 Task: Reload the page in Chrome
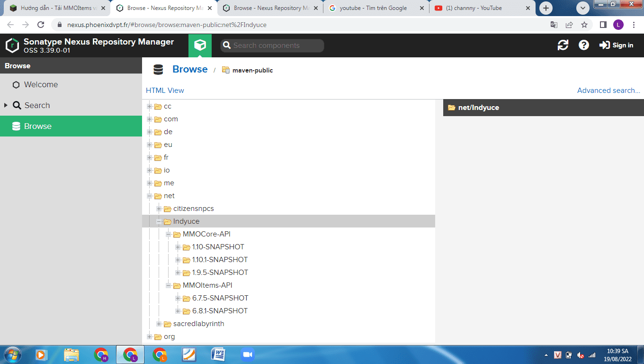click(41, 25)
